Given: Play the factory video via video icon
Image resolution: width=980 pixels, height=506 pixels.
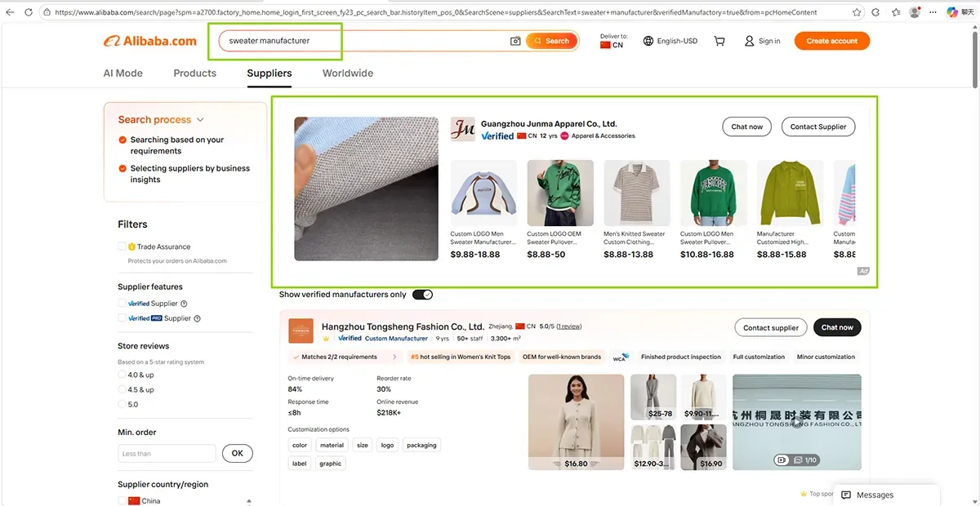Looking at the screenshot, I should pyautogui.click(x=782, y=460).
